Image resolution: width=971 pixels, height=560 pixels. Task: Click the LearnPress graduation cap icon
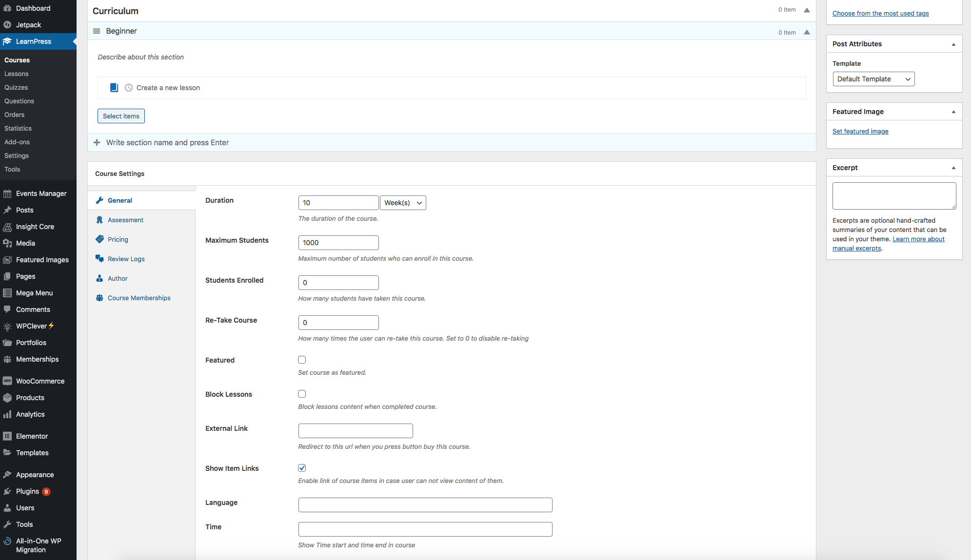[x=7, y=41]
